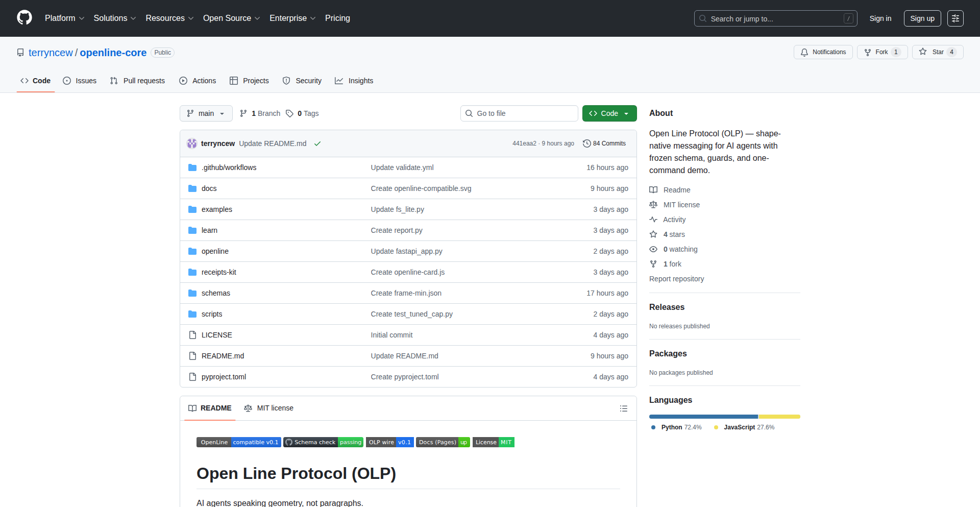View the 4 stars stargazers link
Viewport: 980px width, 507px height.
point(668,234)
